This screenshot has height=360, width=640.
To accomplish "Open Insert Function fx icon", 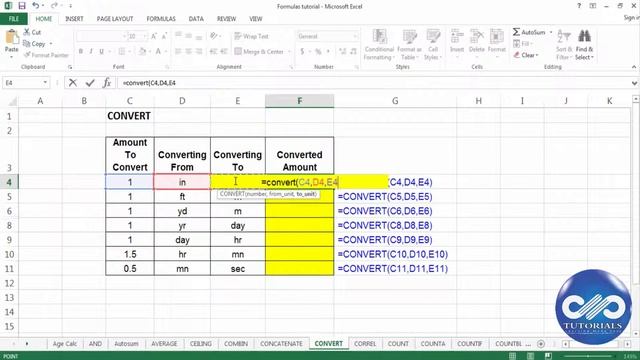I will pos(107,83).
